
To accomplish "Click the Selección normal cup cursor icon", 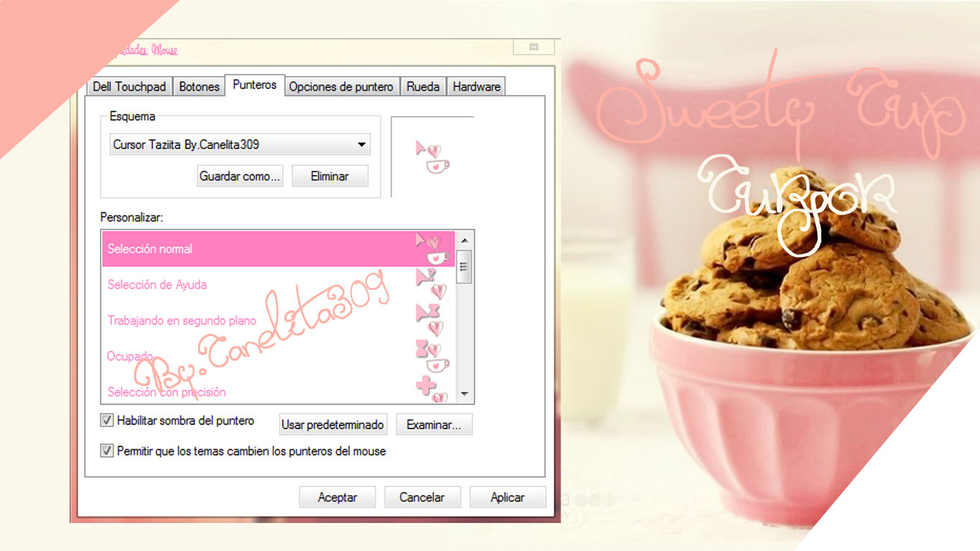I will [x=433, y=248].
